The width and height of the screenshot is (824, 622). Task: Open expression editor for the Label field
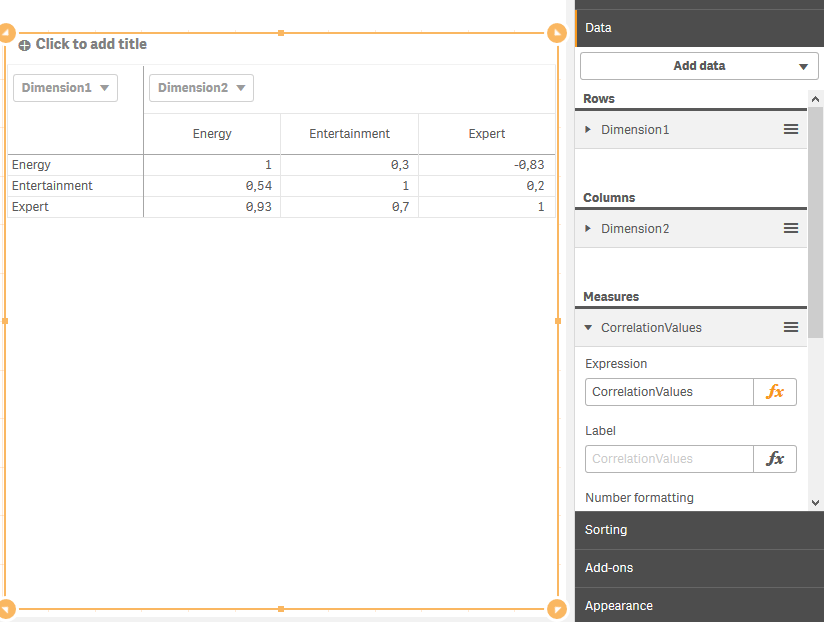click(775, 459)
